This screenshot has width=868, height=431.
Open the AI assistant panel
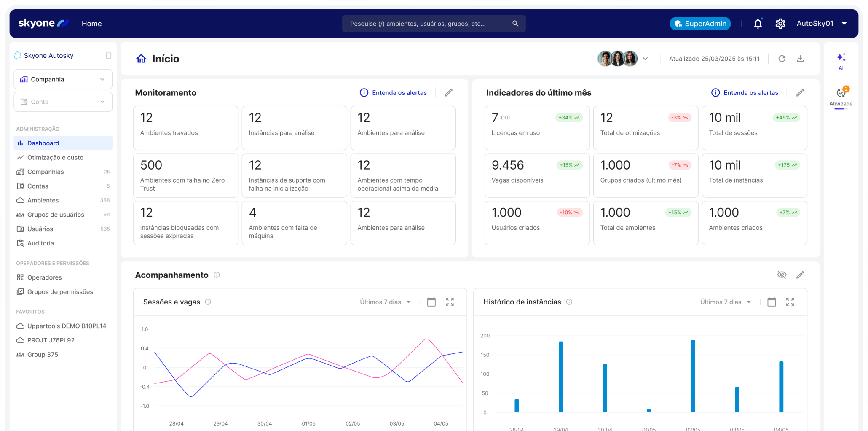pyautogui.click(x=841, y=60)
